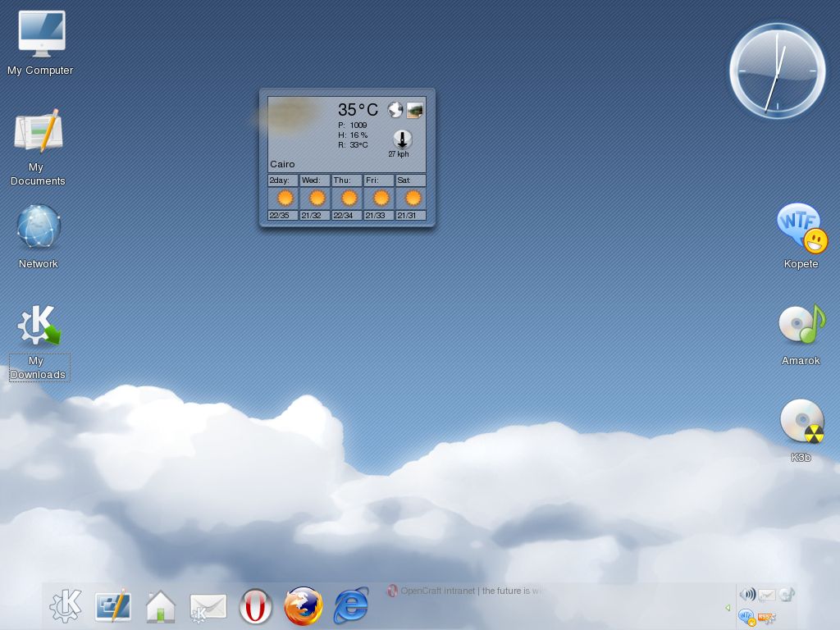The width and height of the screenshot is (840, 630).
Task: Click the landscape picture icon in weather widget
Action: [x=414, y=111]
